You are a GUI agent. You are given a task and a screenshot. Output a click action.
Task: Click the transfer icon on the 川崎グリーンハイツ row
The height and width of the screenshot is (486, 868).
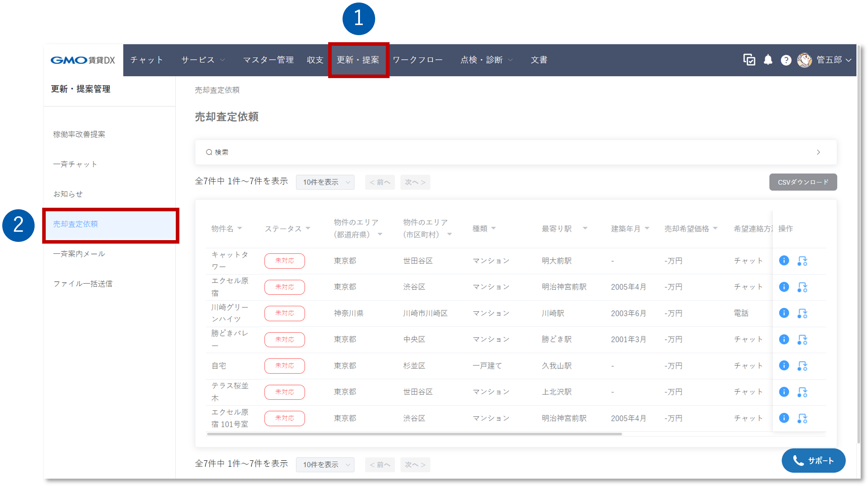point(803,313)
